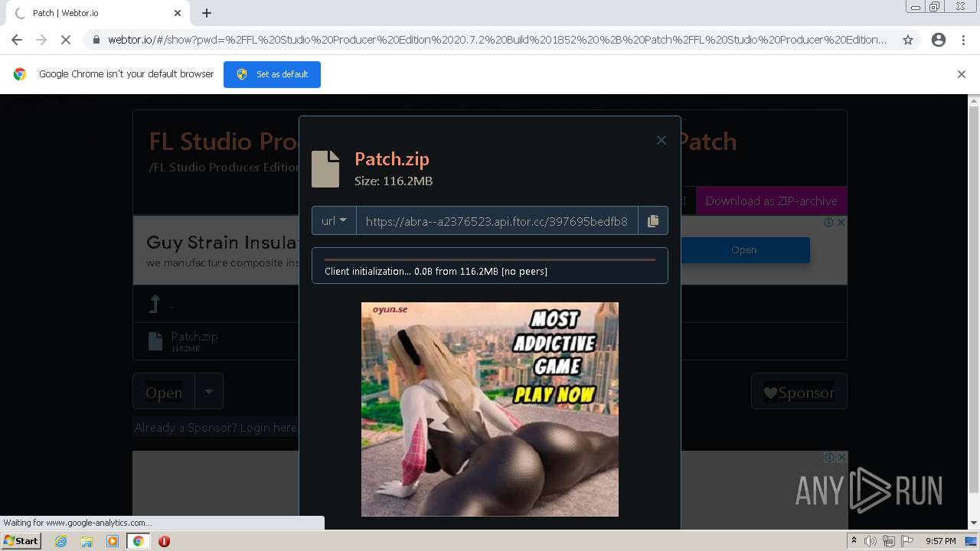
Task: Open ad info icon on top banner
Action: pos(829,222)
